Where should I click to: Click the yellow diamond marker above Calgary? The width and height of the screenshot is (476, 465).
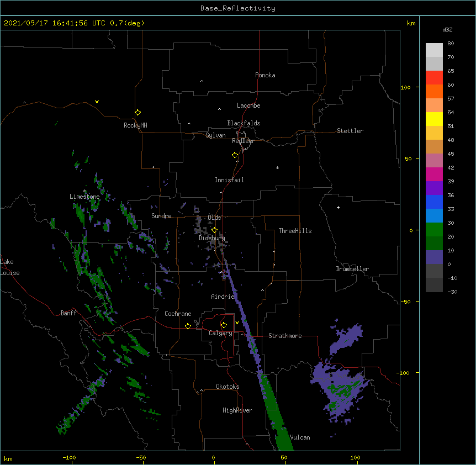pyautogui.click(x=224, y=325)
